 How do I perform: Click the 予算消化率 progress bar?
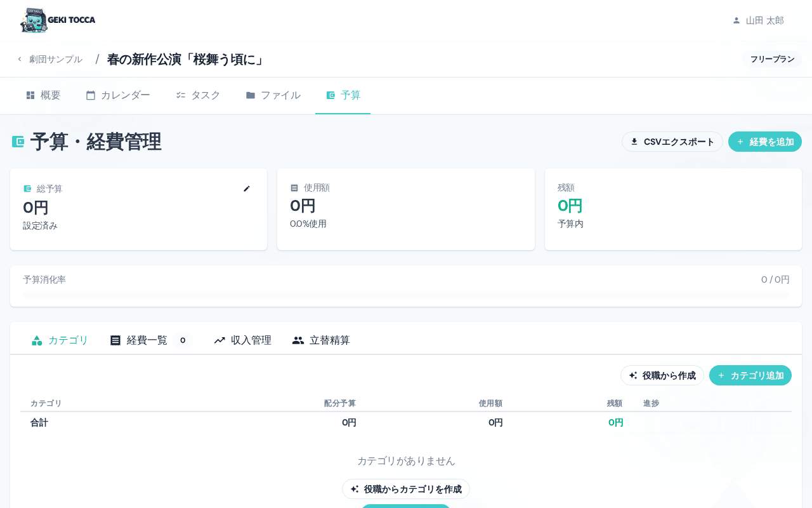[x=406, y=294]
